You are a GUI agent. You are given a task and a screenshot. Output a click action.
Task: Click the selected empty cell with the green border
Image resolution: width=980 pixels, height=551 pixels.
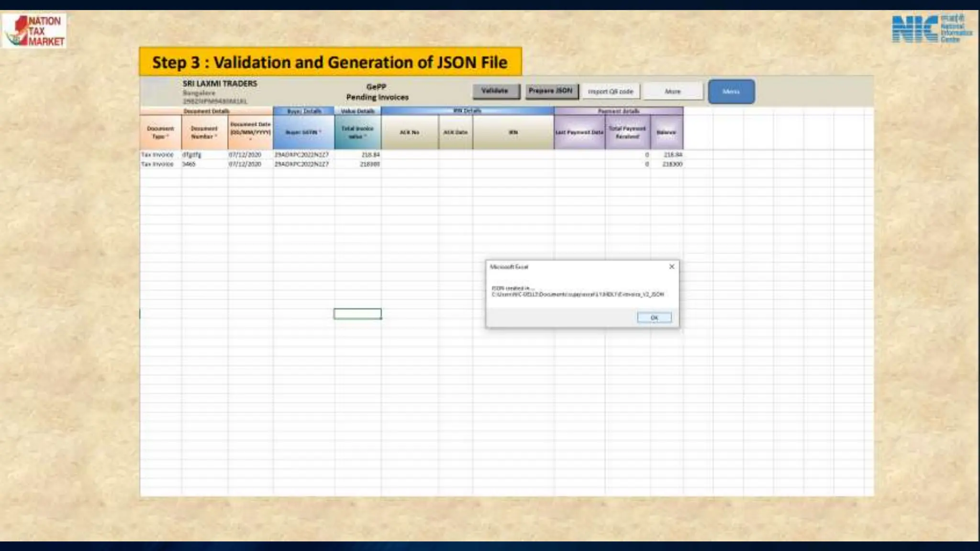tap(357, 314)
